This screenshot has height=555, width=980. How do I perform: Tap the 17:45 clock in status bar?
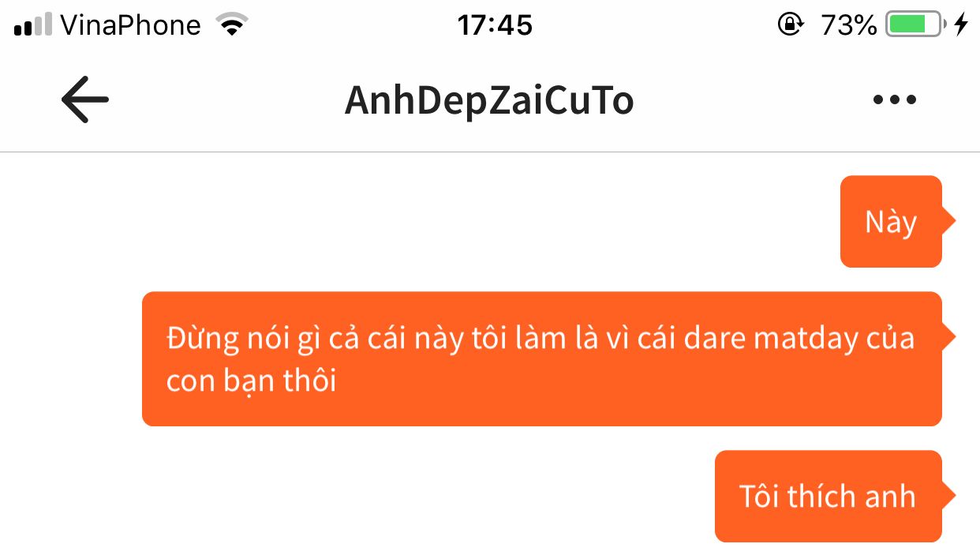pos(496,25)
